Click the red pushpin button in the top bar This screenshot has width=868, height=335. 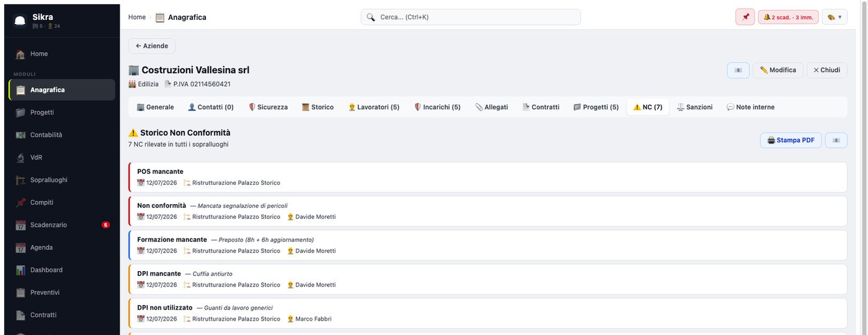[x=745, y=17]
